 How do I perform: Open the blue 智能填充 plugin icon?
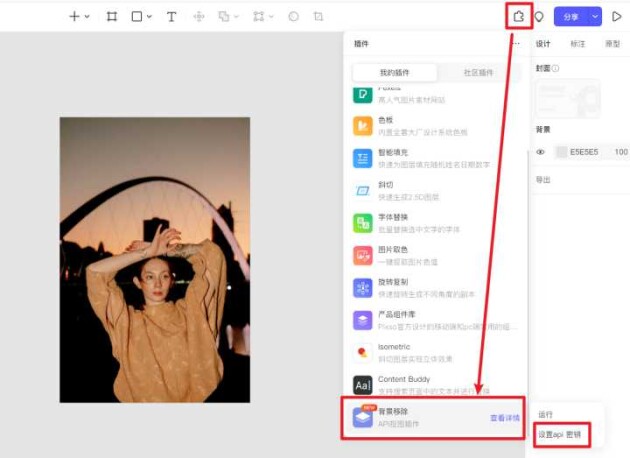pos(363,158)
